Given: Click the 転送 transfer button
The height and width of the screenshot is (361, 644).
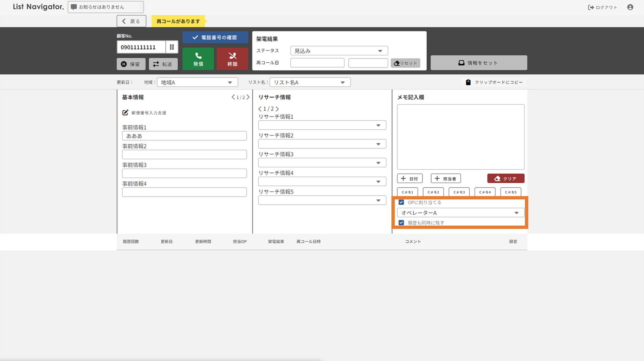Looking at the screenshot, I should (x=163, y=64).
